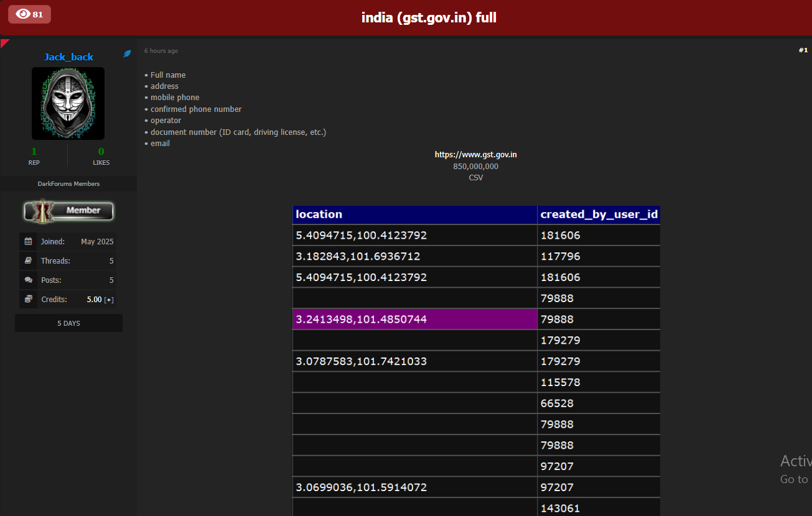Click the book icon next to Threads
Screen dimensions: 812x516
28,260
